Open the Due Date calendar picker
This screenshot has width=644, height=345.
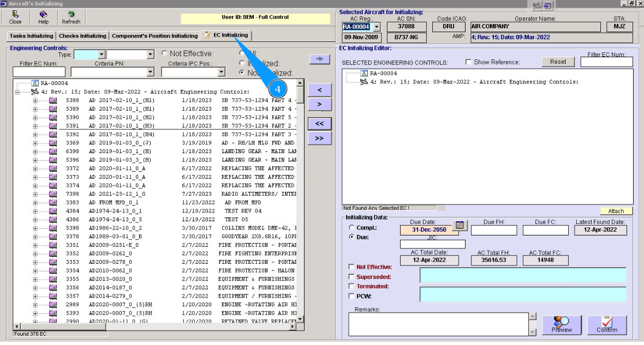point(460,225)
